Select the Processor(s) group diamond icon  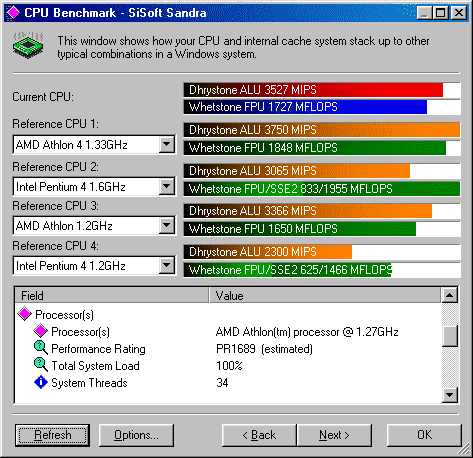[24, 314]
